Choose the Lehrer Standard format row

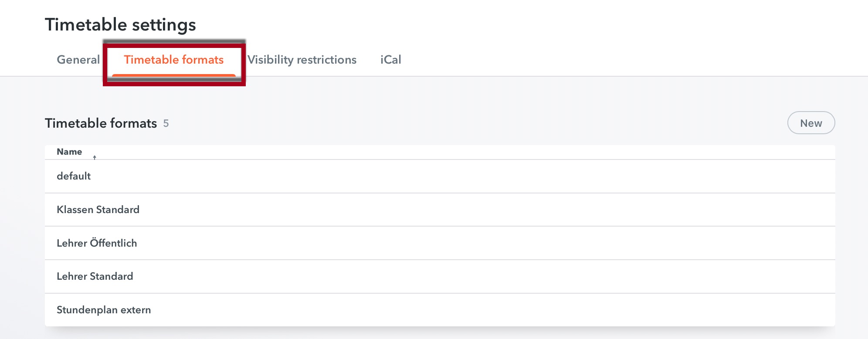tap(95, 276)
